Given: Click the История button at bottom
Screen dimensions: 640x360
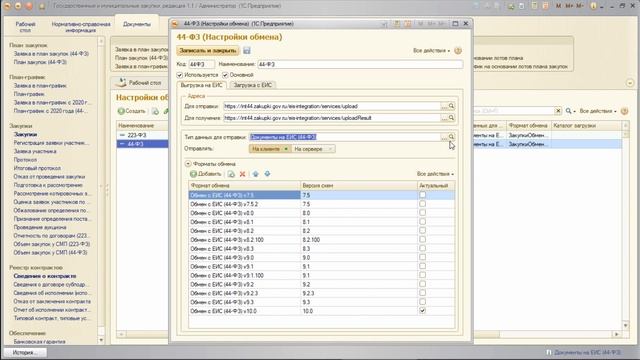Looking at the screenshot, I should pos(25,352).
